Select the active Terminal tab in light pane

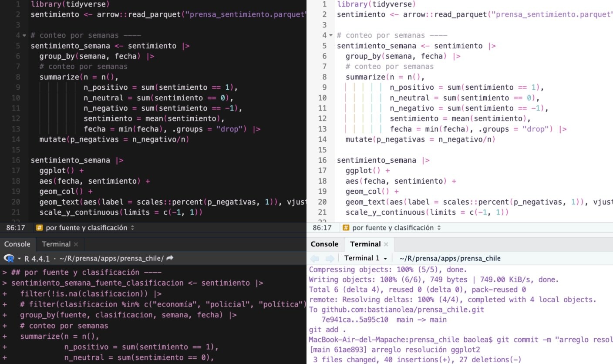(369, 244)
